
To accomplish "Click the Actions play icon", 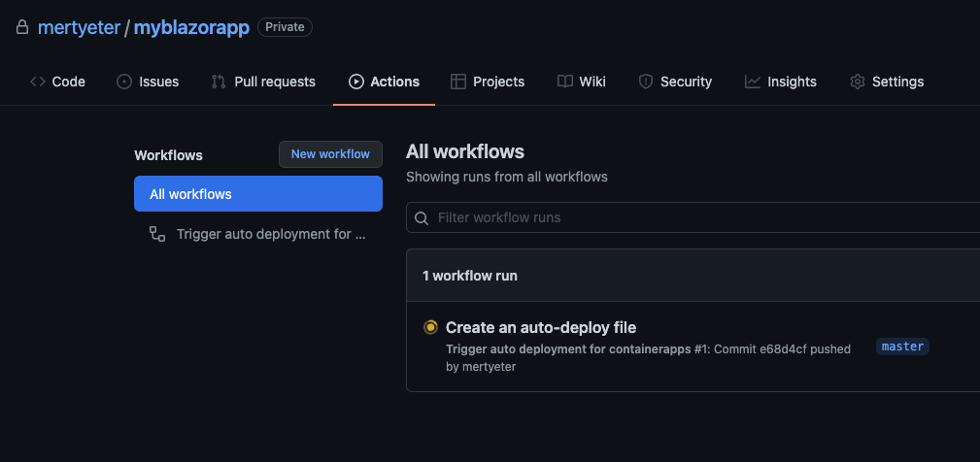I will [x=356, y=82].
